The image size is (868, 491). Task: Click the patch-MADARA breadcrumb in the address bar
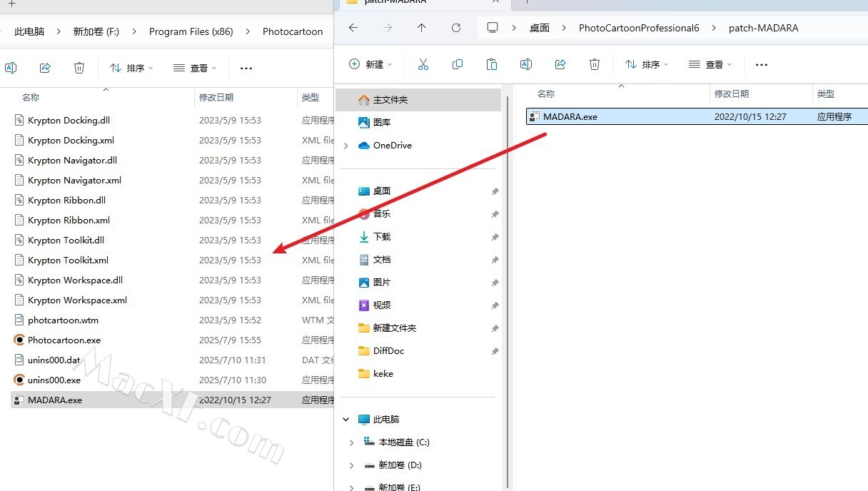pyautogui.click(x=763, y=28)
